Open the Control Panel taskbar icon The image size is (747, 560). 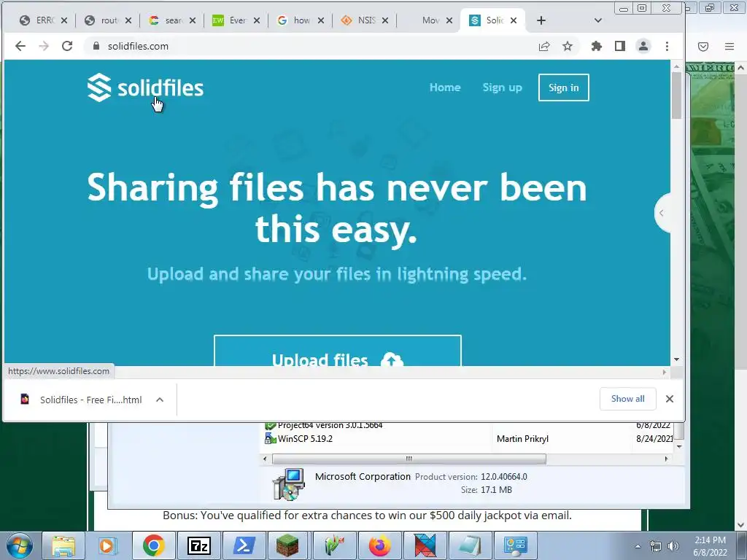pyautogui.click(x=516, y=545)
